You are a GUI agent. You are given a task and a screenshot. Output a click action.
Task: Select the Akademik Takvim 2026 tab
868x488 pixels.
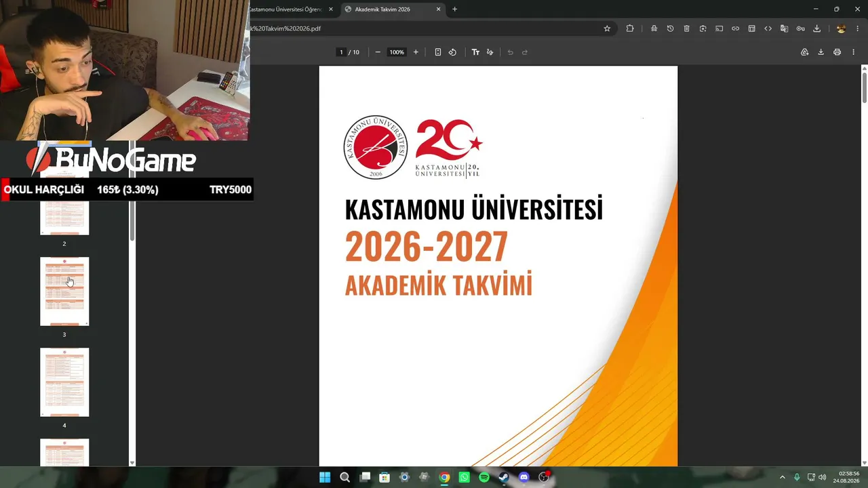pos(393,9)
